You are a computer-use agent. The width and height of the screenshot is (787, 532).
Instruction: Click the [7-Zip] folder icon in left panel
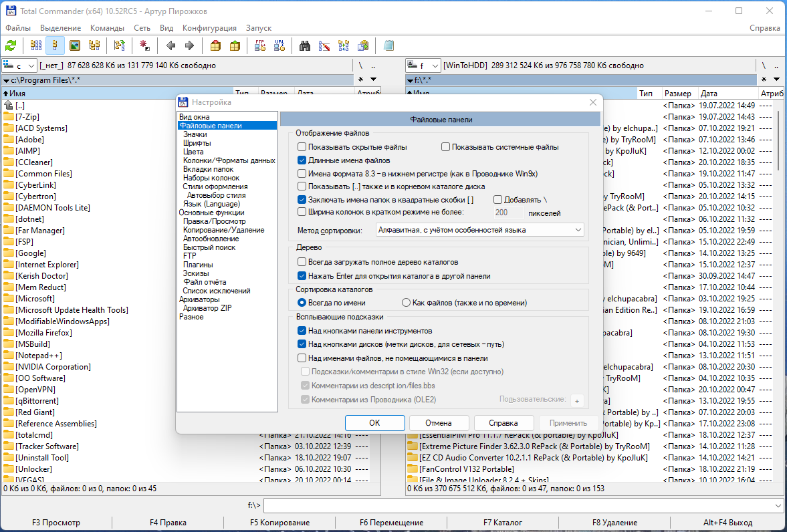click(9, 117)
